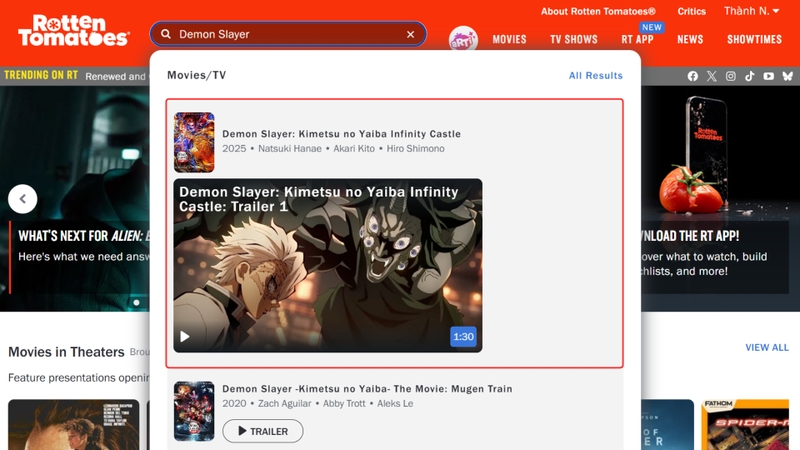Clear the search box with the X
The height and width of the screenshot is (450, 800).
[410, 34]
